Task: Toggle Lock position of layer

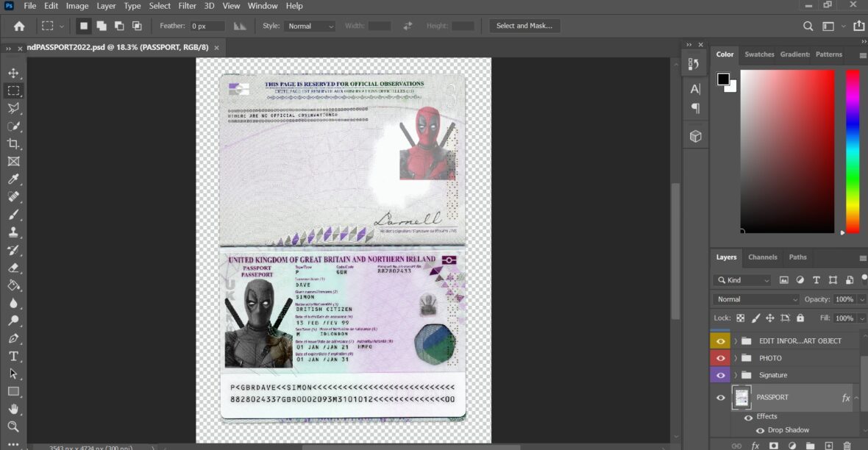Action: 769,318
